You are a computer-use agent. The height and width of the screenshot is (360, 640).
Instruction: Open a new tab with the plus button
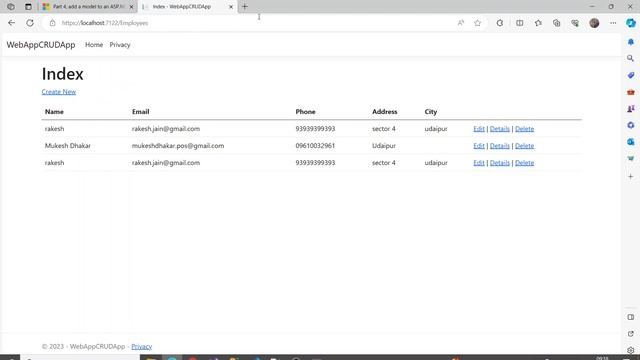coord(245,7)
